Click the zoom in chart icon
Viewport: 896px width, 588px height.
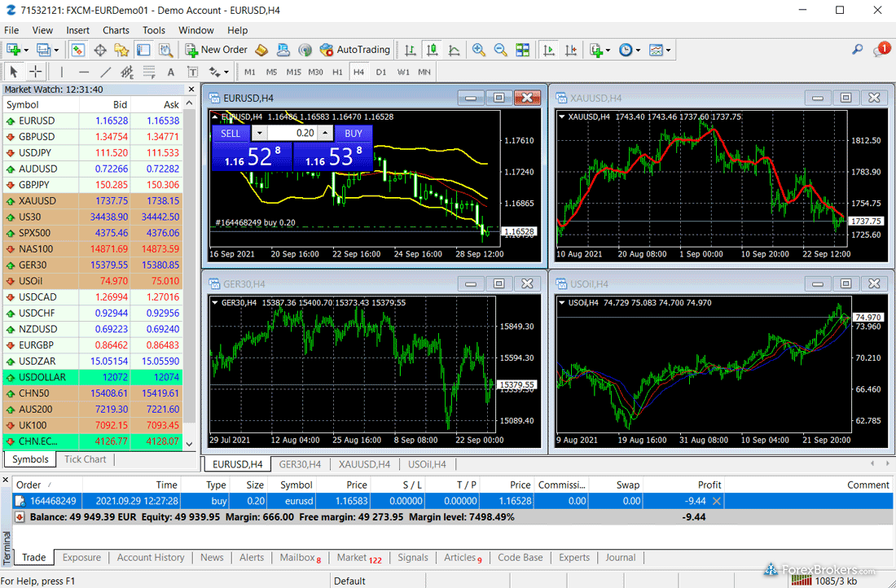[478, 50]
